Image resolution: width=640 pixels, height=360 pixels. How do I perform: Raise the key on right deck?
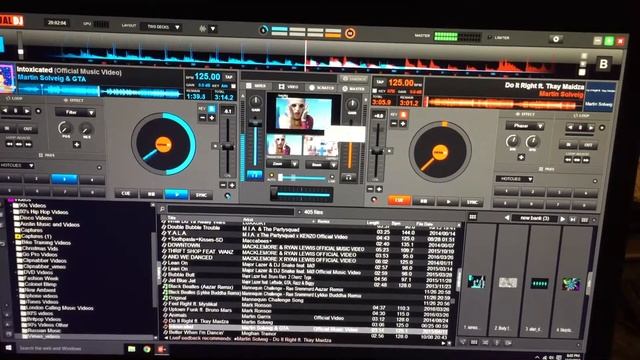(402, 123)
